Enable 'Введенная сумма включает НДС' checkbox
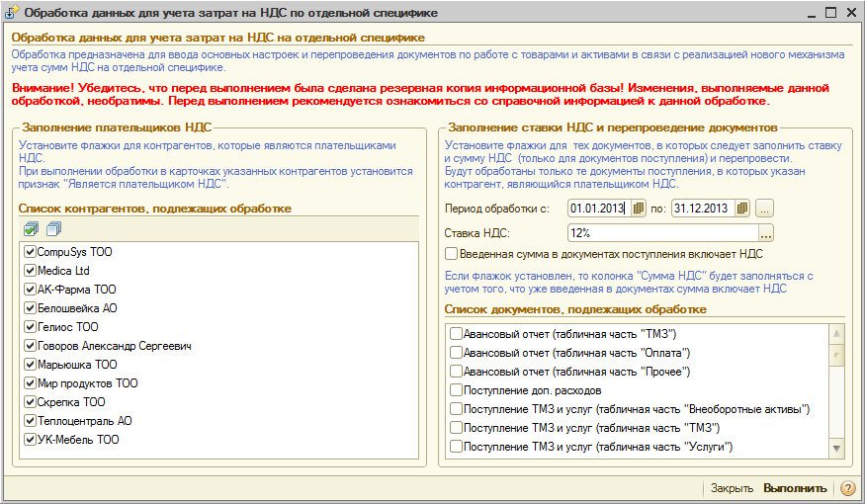This screenshot has width=865, height=504. coord(451,254)
